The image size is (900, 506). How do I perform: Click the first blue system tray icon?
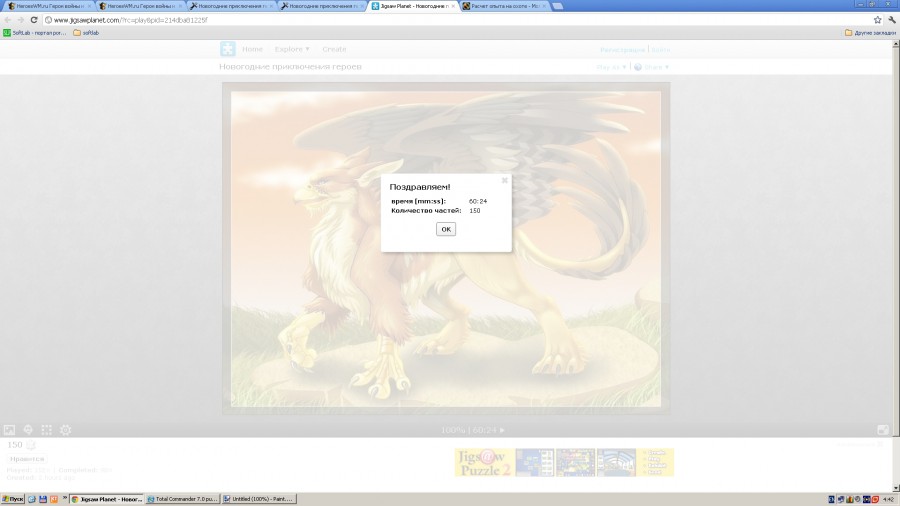pos(831,499)
